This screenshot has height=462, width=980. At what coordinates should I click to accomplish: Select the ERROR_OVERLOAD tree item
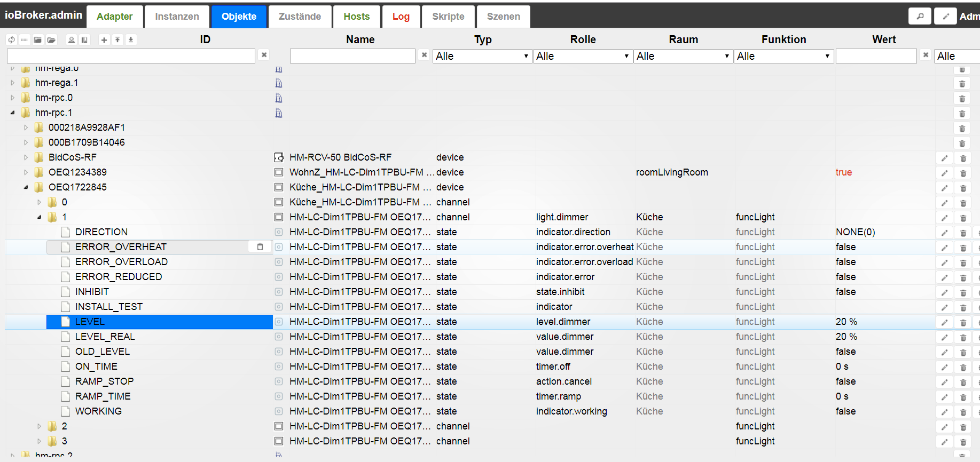(x=121, y=262)
